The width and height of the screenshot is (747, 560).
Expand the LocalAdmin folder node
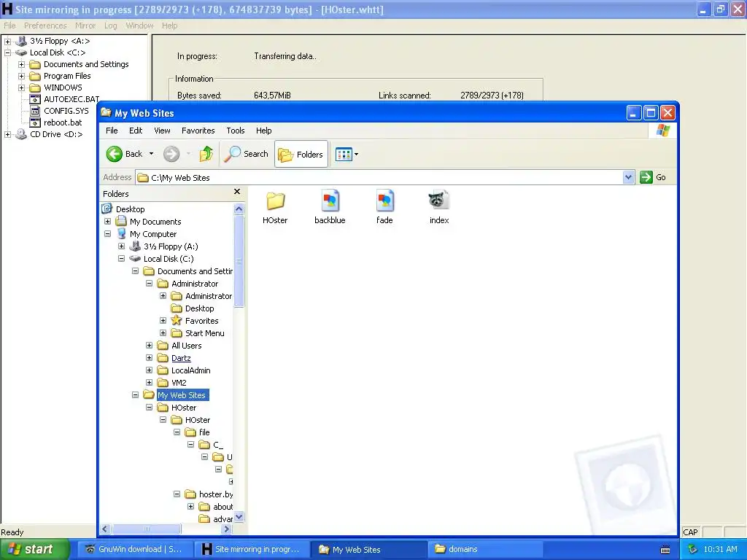(x=149, y=370)
